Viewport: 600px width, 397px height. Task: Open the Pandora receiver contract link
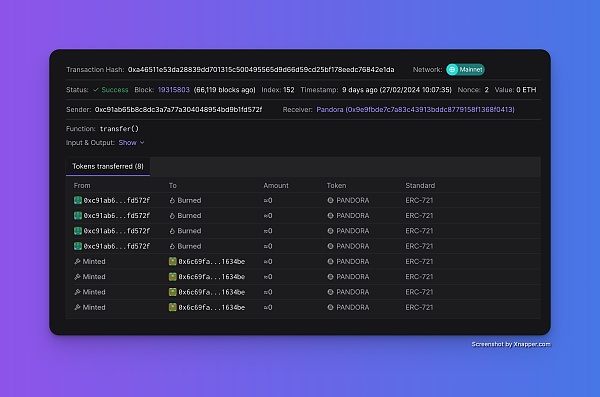[x=416, y=110]
